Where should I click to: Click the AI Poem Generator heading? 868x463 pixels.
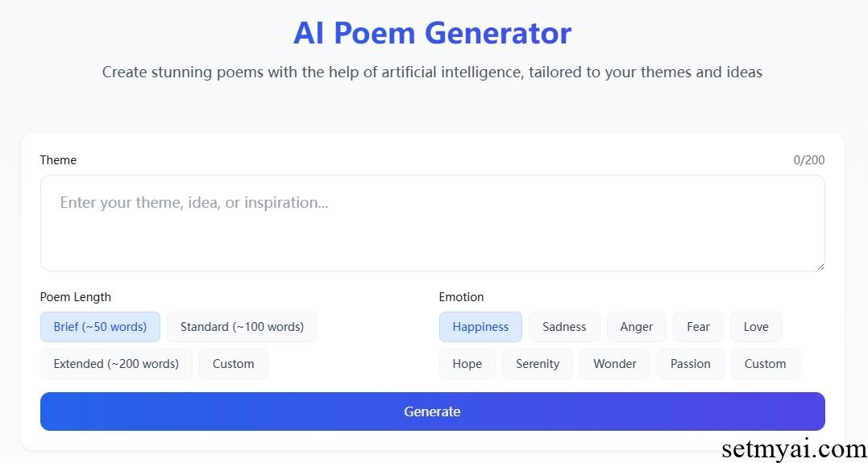432,33
